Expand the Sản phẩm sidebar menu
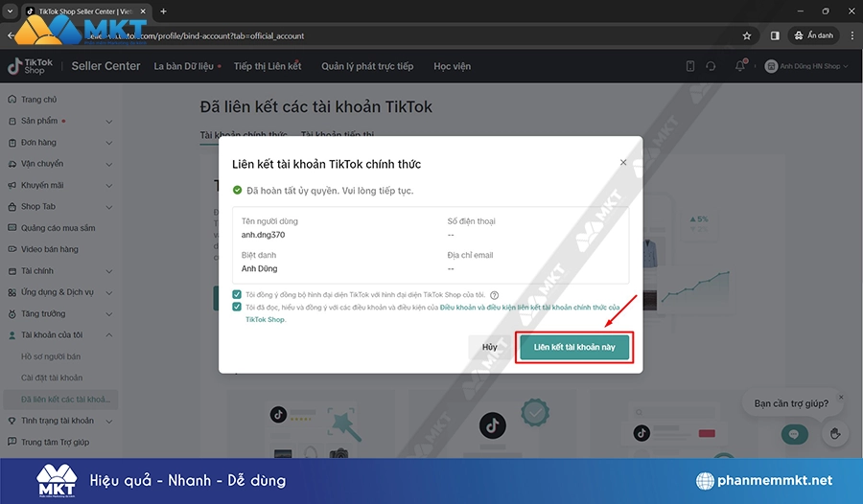Screen dimensions: 863x504 point(108,122)
